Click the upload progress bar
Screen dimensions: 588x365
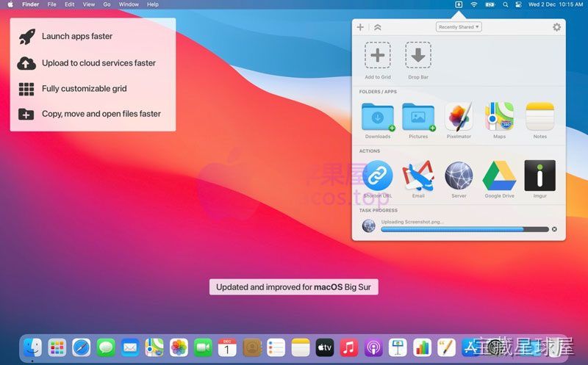[465, 229]
